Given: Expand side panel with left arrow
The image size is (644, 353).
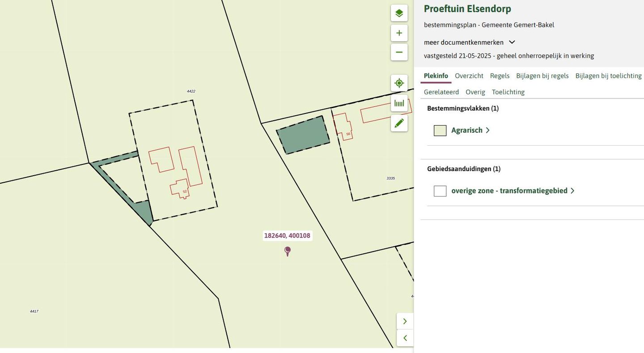Looking at the screenshot, I should pyautogui.click(x=405, y=338).
